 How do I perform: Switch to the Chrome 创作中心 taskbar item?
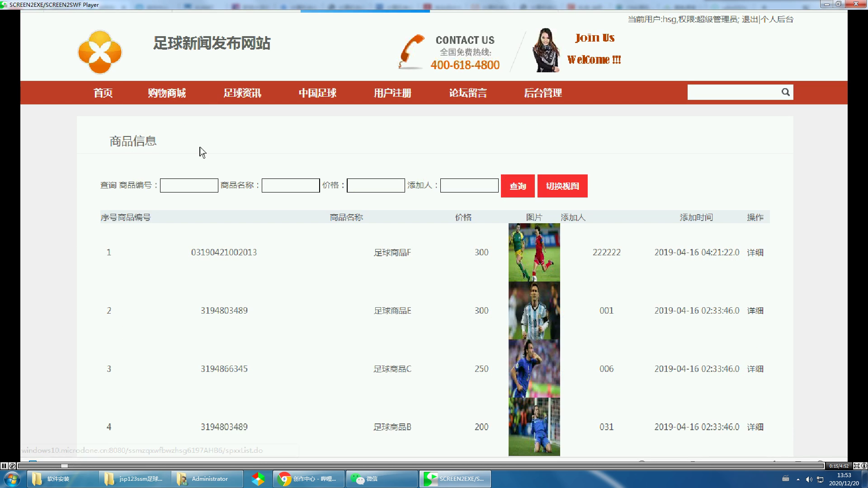309,479
